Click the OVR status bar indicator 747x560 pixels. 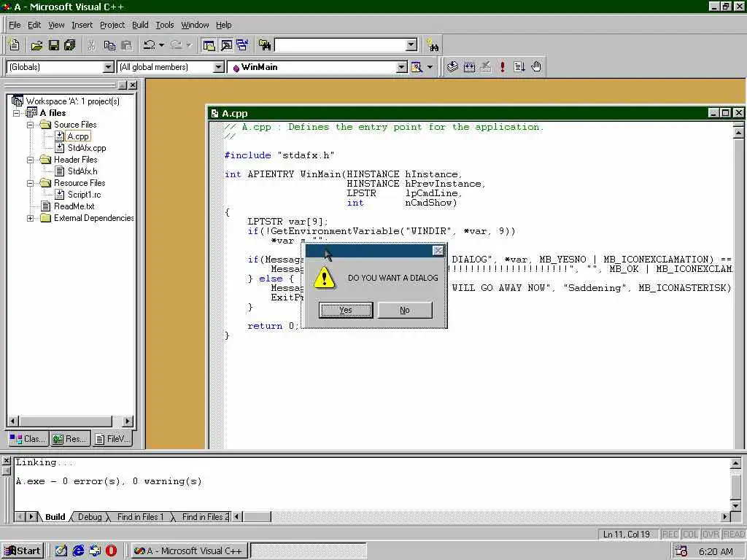coord(711,534)
